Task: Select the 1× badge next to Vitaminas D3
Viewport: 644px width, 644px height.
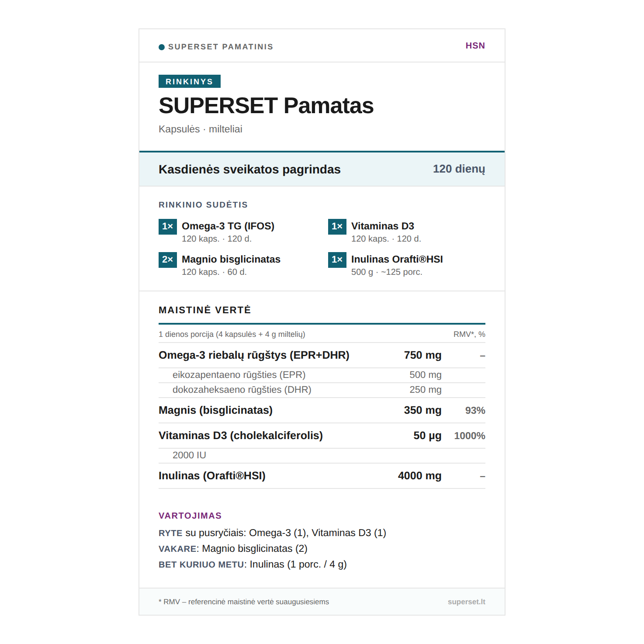Action: coord(337,226)
